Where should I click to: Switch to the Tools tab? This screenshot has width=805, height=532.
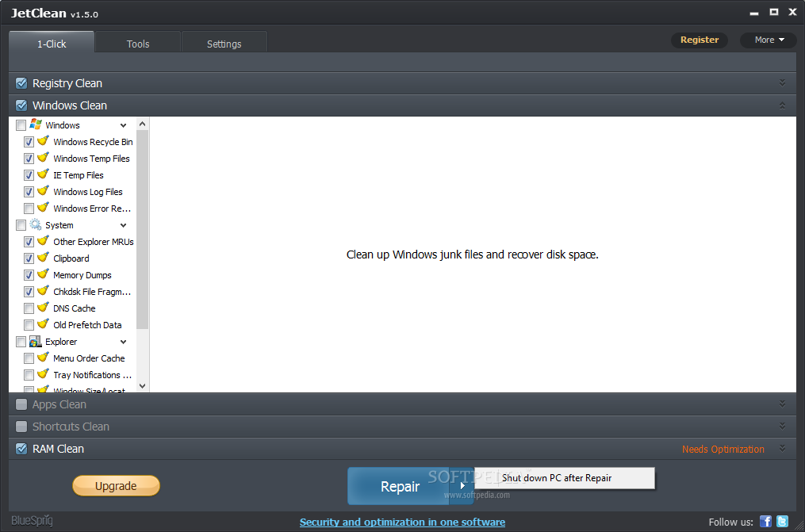tap(137, 42)
